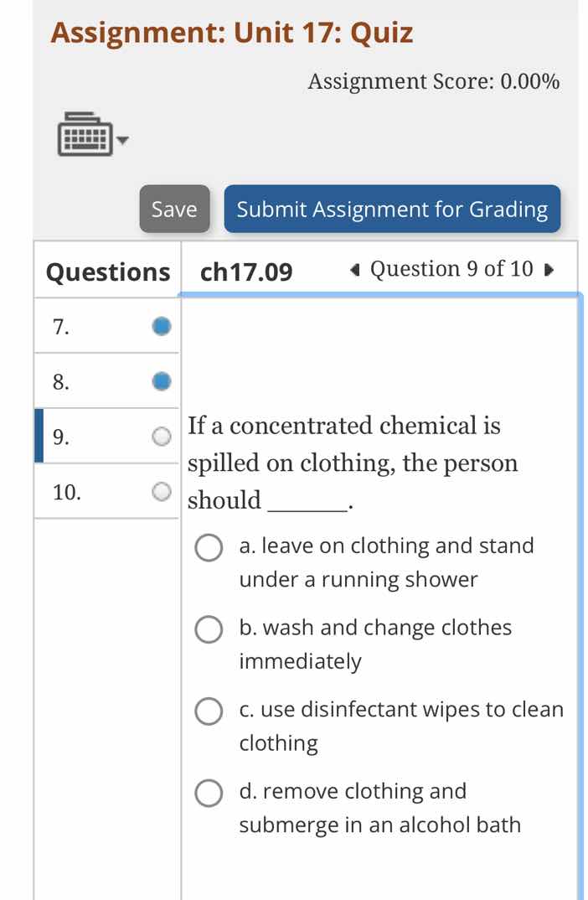Select answer d, remove clothing and alcohol bath

click(208, 793)
